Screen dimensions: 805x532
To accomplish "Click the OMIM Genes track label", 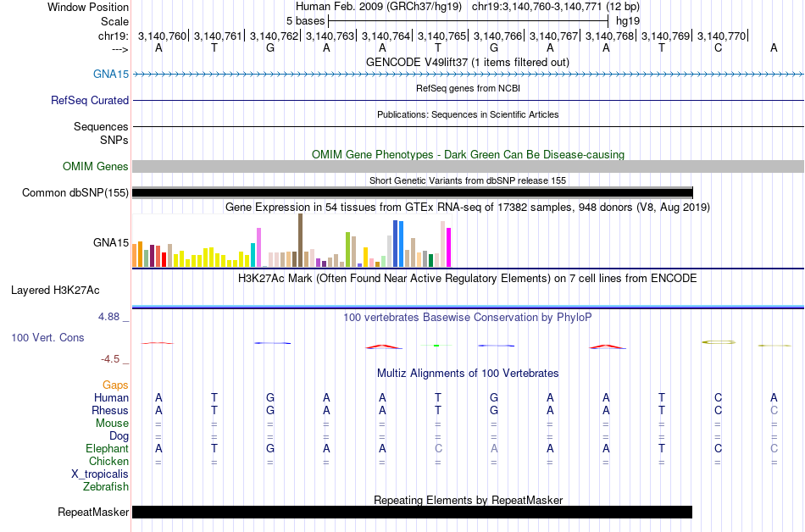I will coord(96,166).
